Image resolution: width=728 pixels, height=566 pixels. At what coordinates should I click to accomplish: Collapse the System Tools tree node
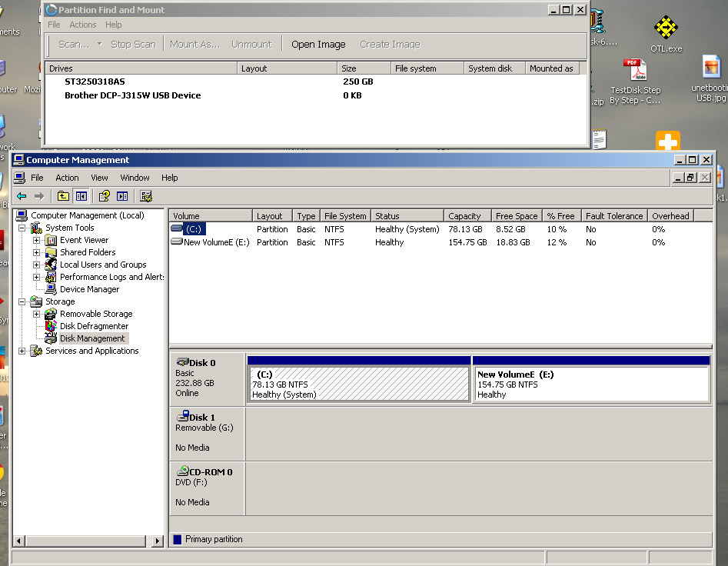(22, 228)
